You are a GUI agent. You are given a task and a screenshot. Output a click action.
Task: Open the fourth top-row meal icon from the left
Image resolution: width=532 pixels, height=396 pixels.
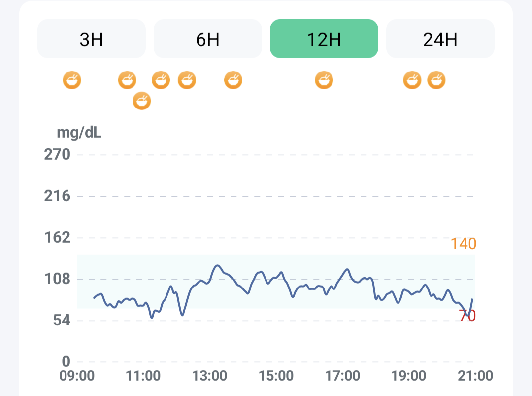[187, 79]
